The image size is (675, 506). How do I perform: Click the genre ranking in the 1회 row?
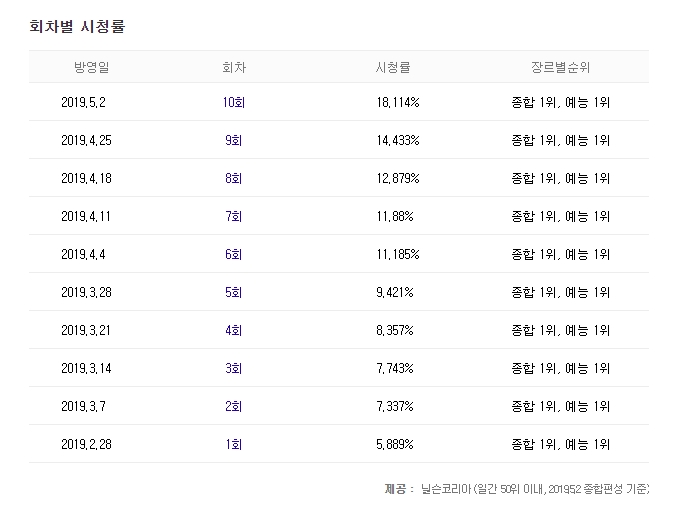tap(560, 444)
